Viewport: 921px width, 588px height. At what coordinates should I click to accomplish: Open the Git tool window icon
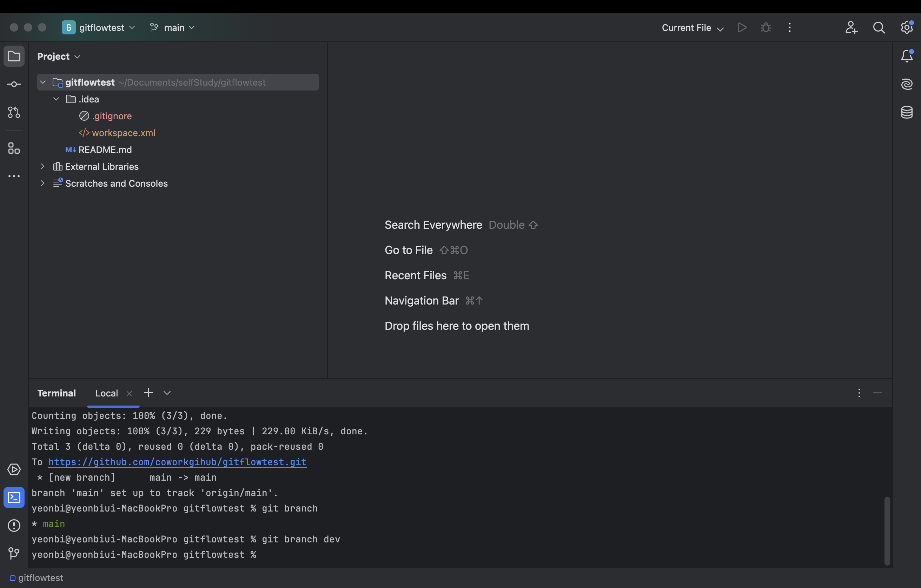point(14,553)
